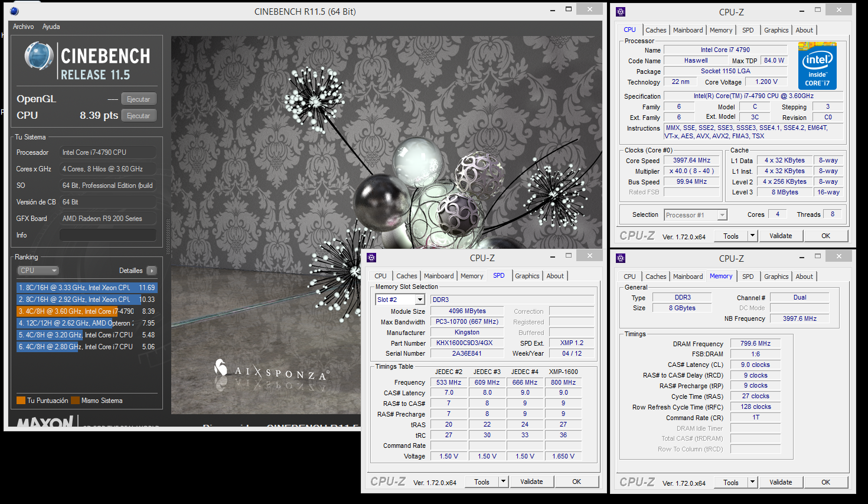Screen dimensions: 868x504
Task: Open About tab in top-right CPU-Z window
Action: coord(804,30)
